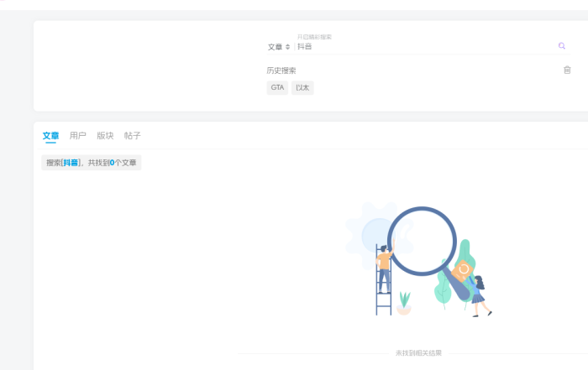Viewport: 588px width, 370px height.
Task: Open the 版块 results tab
Action: (105, 135)
